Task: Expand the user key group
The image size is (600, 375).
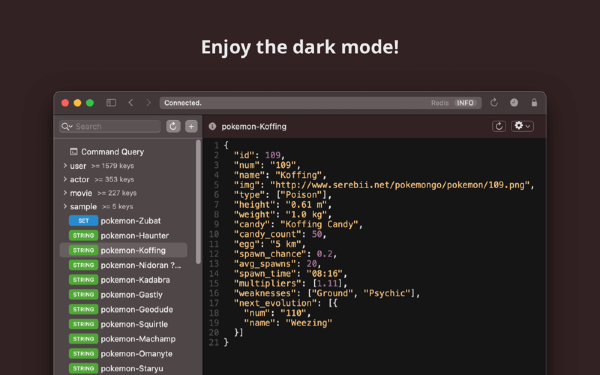Action: (x=65, y=166)
